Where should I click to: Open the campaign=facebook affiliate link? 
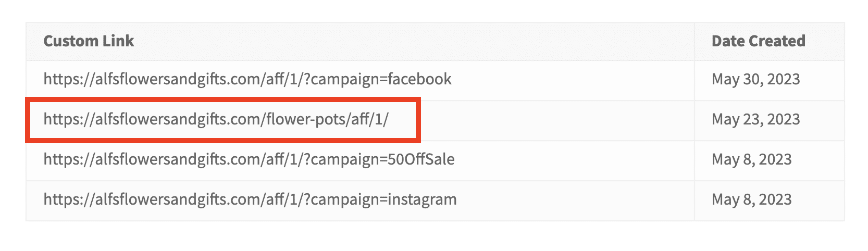coord(247,79)
